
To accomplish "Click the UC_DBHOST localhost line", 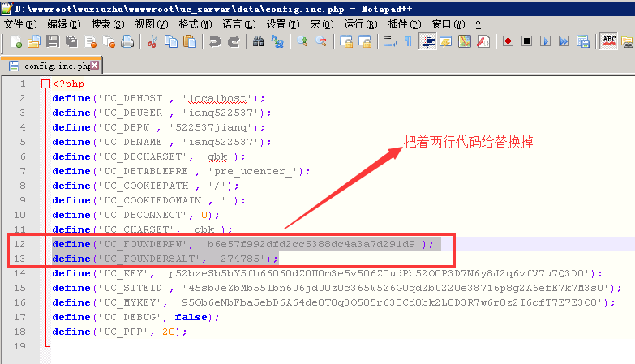I will click(x=158, y=98).
